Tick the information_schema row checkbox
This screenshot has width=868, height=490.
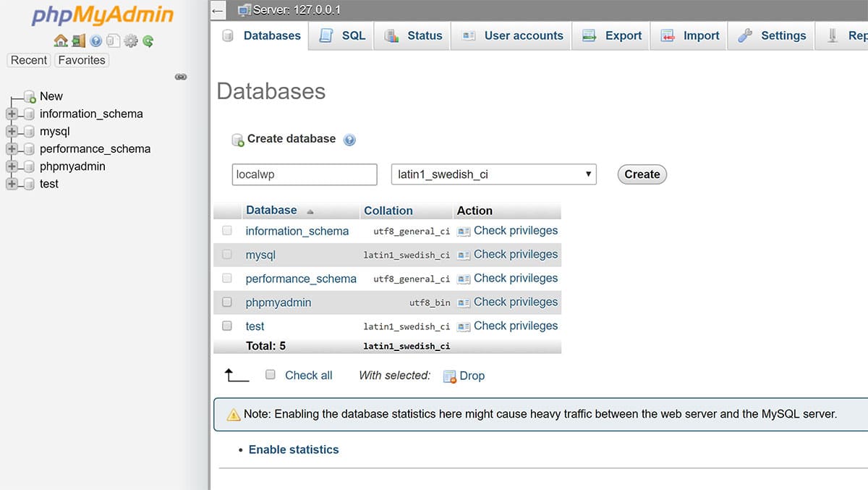pyautogui.click(x=227, y=231)
